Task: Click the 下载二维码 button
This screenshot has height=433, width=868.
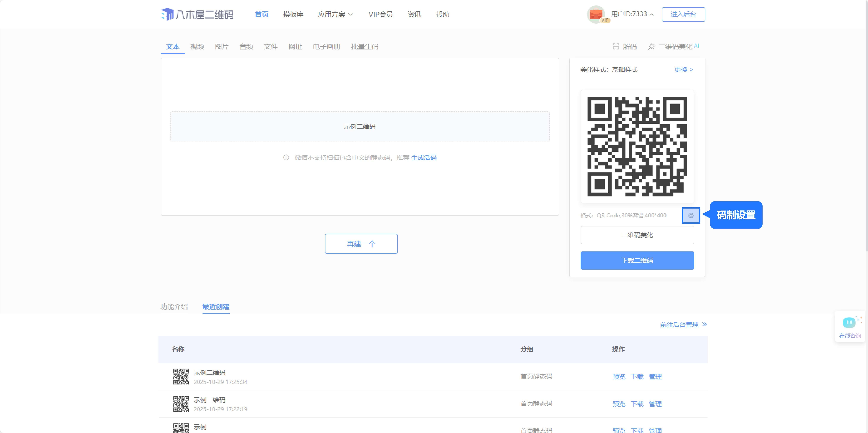Action: click(637, 260)
